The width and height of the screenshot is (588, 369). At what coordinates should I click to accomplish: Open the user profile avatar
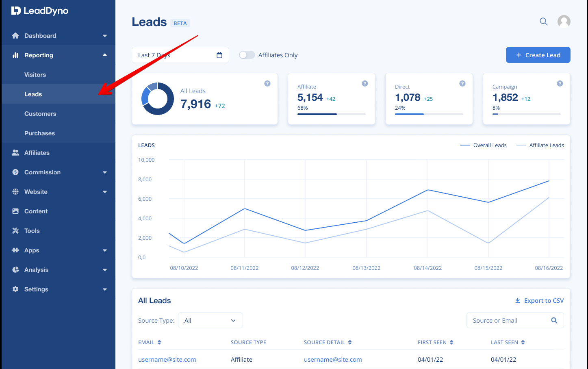coord(564,22)
